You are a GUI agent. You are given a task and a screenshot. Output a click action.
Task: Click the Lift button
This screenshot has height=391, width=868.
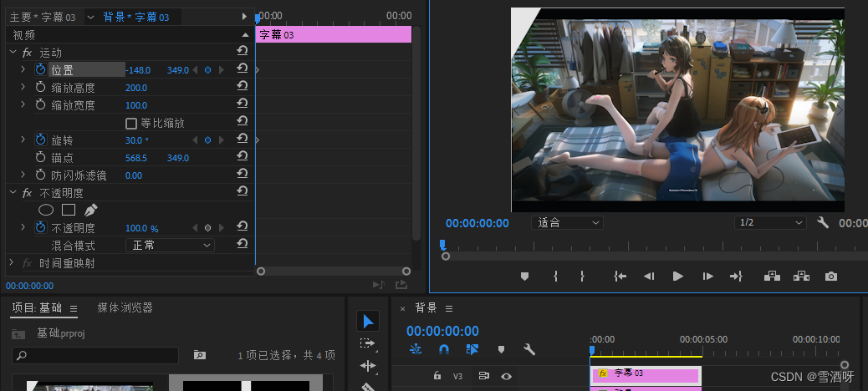tap(772, 276)
